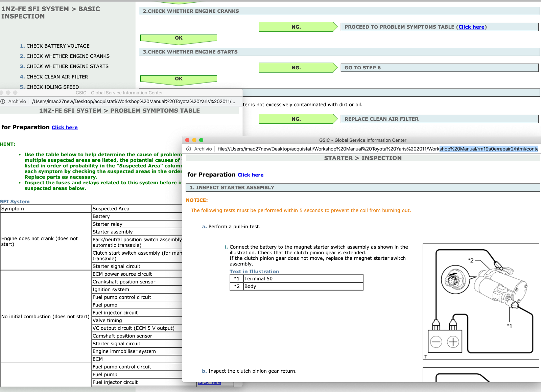Minimize the Starter Inspection window with the yellow button
This screenshot has width=541, height=392.
(194, 140)
